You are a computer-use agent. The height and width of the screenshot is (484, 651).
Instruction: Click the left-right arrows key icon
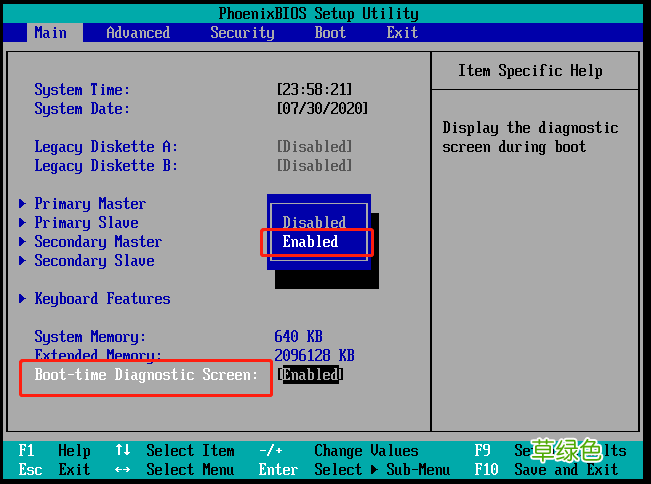tap(122, 469)
